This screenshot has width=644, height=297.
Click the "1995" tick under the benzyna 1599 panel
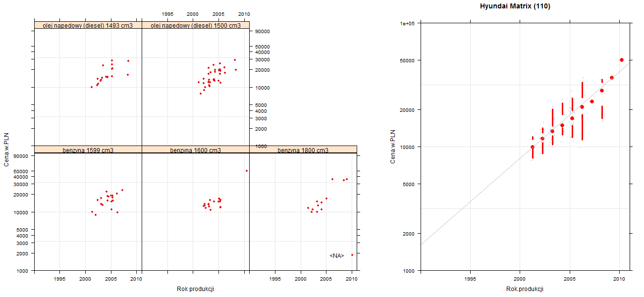point(60,279)
